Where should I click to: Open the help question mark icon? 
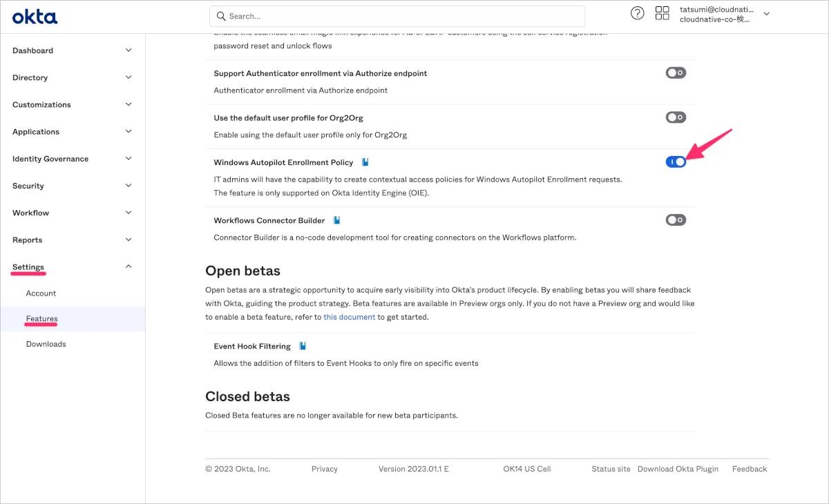click(x=638, y=13)
